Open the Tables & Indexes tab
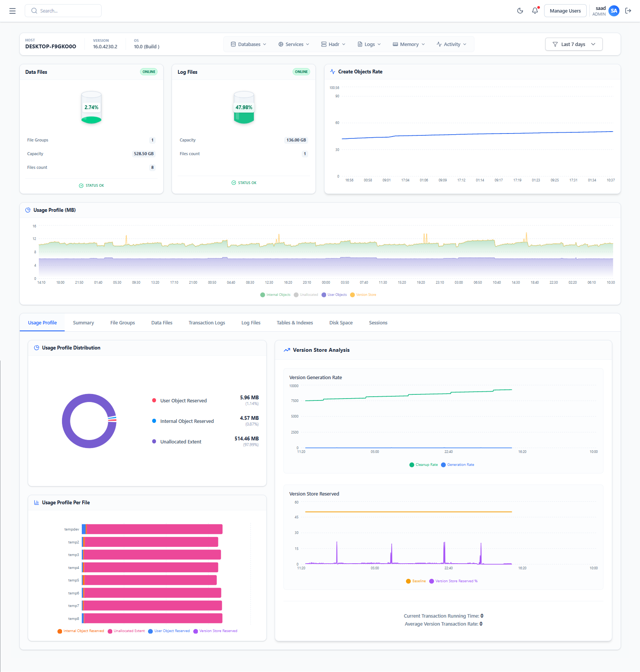The height and width of the screenshot is (672, 640). 295,322
